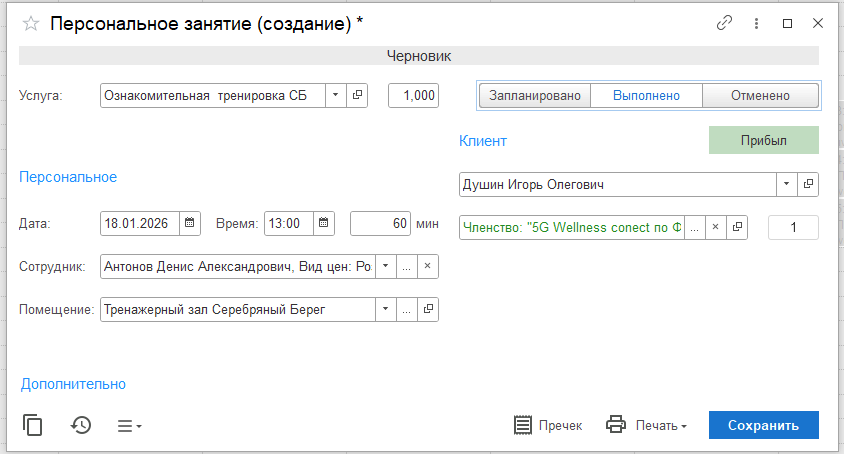844x454 pixels.
Task: Open the Персональное link
Action: point(68,177)
